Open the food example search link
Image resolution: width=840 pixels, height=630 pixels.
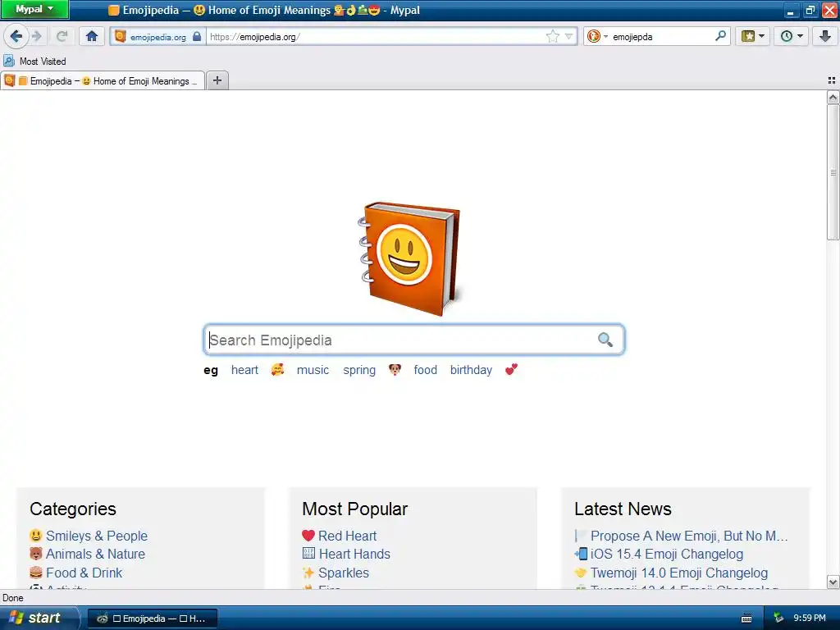(x=426, y=370)
